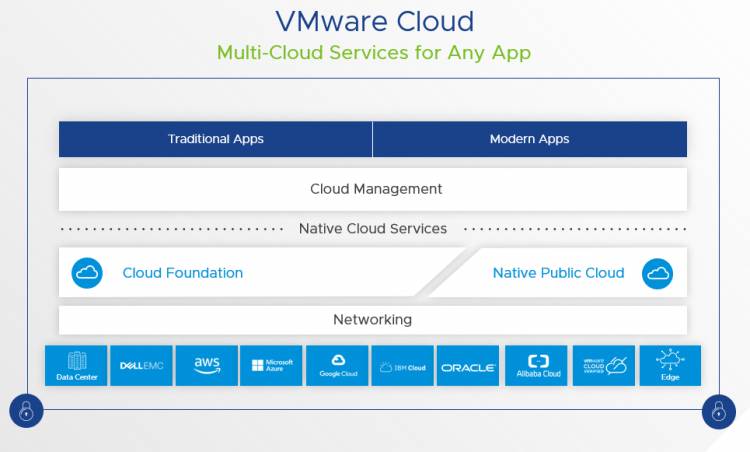The width and height of the screenshot is (750, 452).
Task: Click the Networking bar
Action: pos(373,320)
